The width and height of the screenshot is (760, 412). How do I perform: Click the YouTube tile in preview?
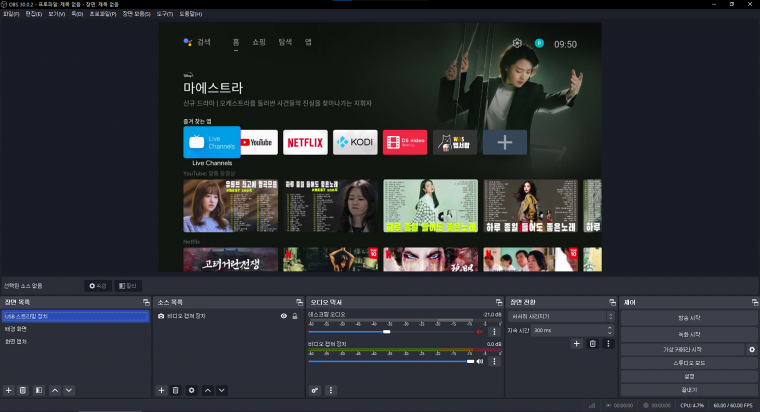tap(259, 143)
